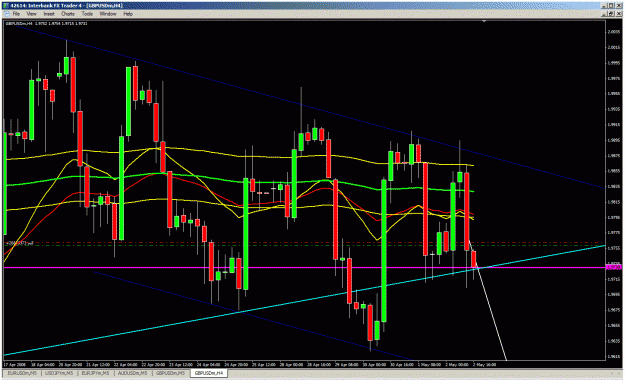This screenshot has height=380, width=625.
Task: Open the Window menu
Action: click(108, 14)
